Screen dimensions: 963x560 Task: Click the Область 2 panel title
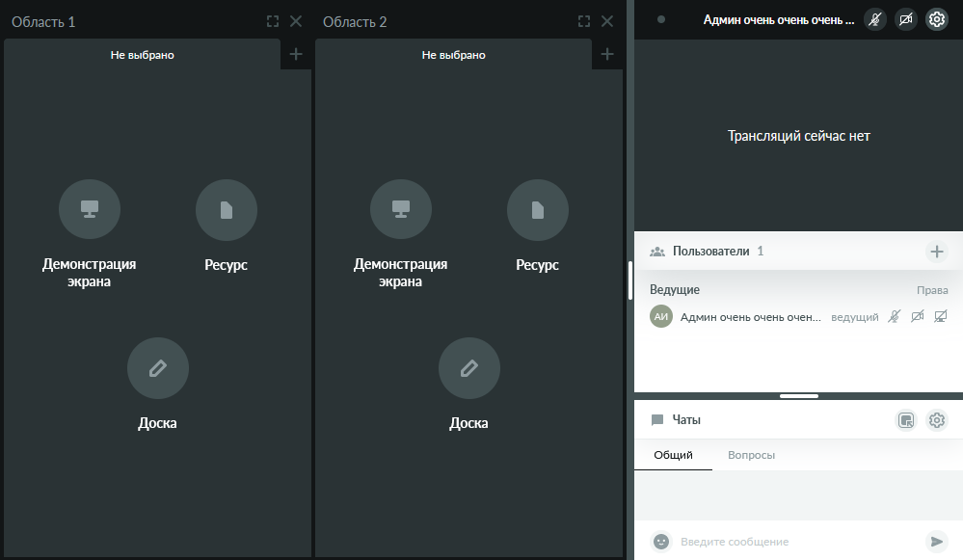coord(355,22)
